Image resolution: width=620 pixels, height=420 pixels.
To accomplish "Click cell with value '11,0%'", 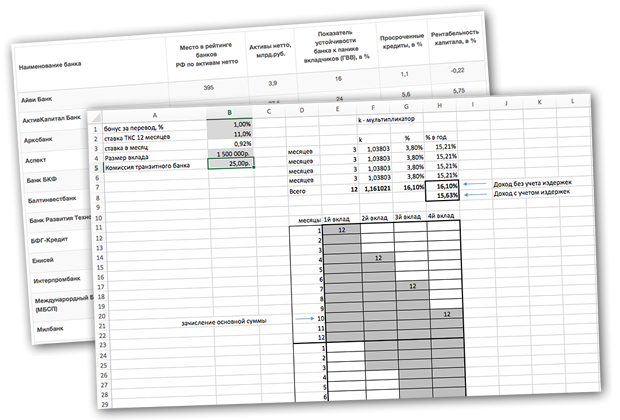I will point(230,134).
